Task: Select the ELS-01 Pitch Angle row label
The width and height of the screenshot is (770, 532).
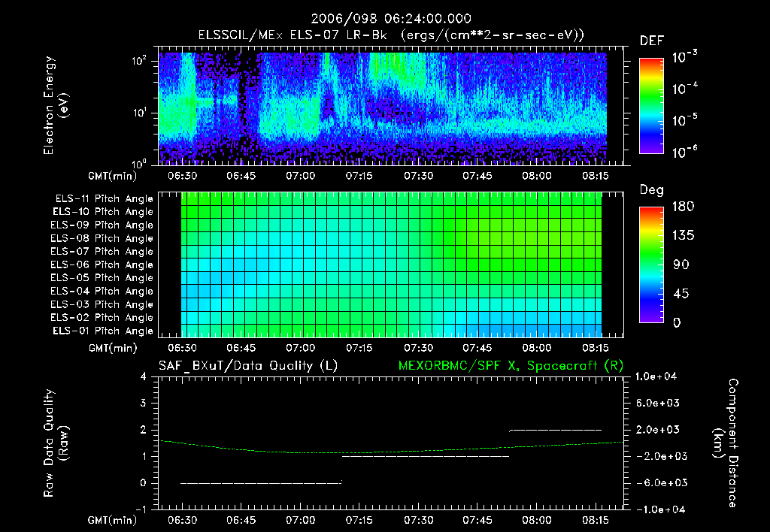Action: pyautogui.click(x=103, y=331)
